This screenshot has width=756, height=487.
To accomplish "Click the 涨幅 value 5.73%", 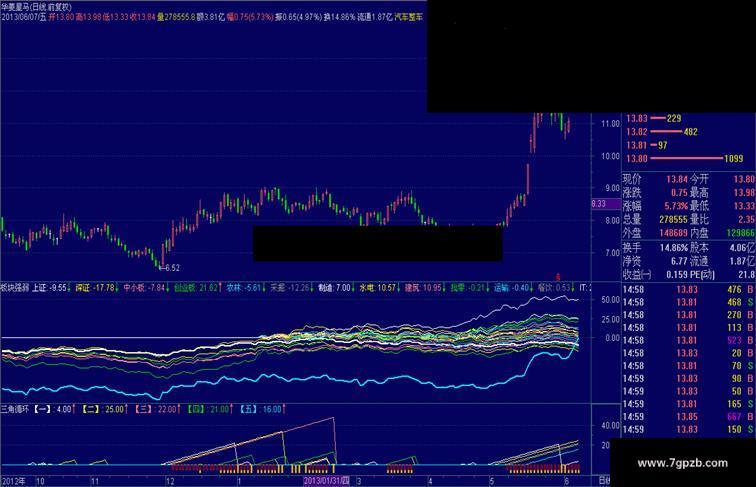I will [x=676, y=206].
